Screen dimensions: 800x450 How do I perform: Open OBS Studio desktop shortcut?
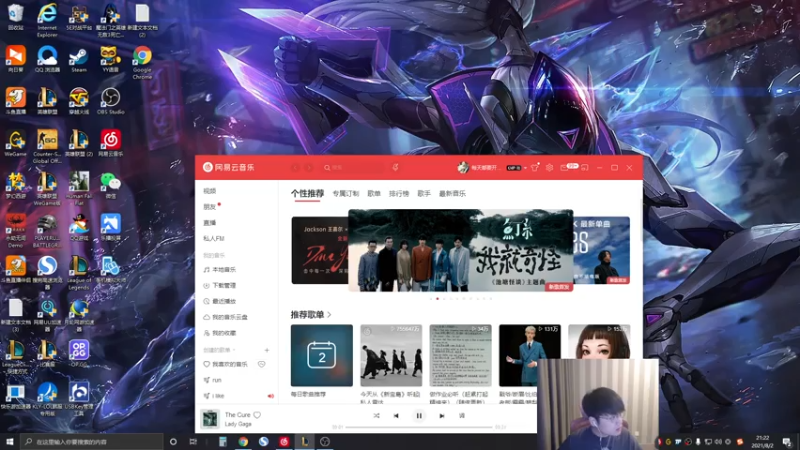pyautogui.click(x=110, y=101)
